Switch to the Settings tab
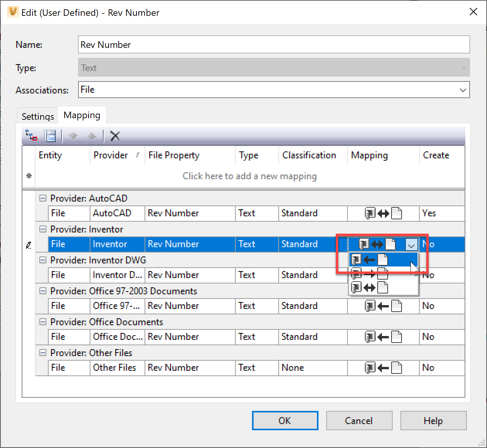 pos(37,116)
